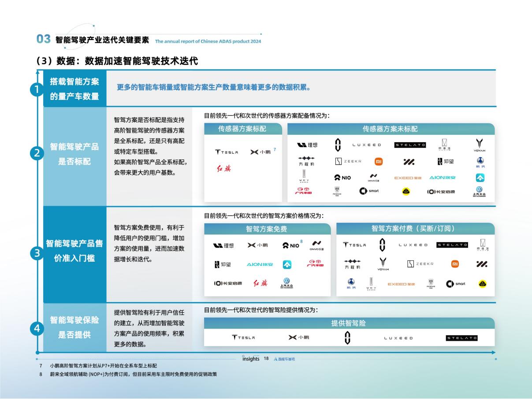Click the page title 数据加速智能驾驶技术迭代
The image size is (532, 399).
point(141,61)
